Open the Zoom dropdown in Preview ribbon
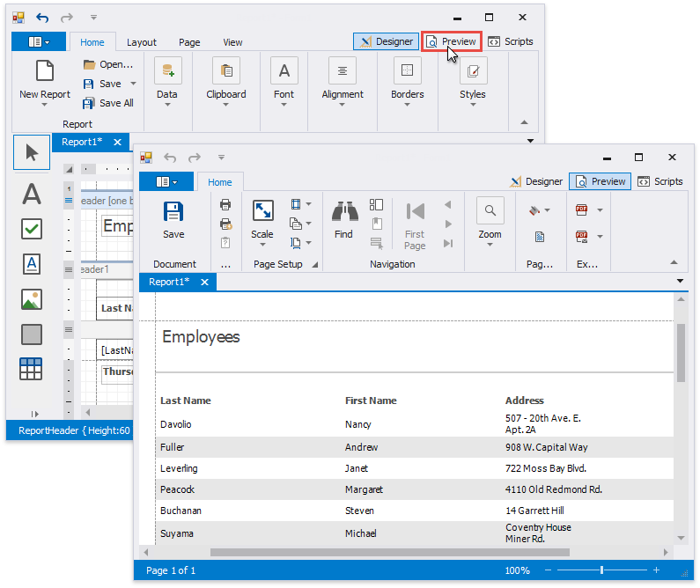700x588 pixels. coord(490,246)
